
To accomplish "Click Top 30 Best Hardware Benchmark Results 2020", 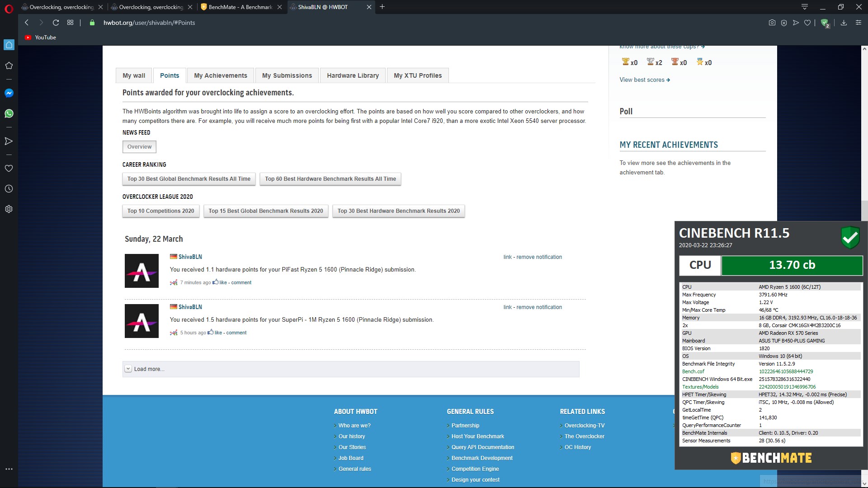I will coord(399,211).
